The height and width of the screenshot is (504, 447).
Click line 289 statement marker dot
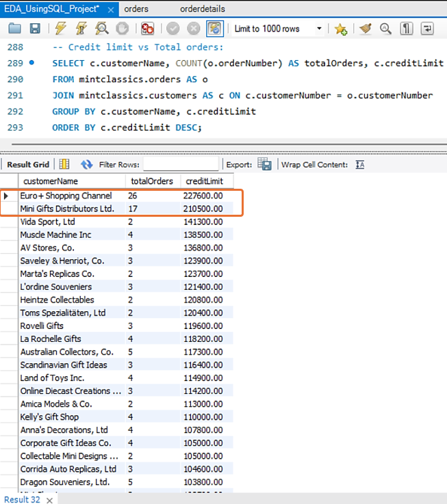tap(31, 63)
